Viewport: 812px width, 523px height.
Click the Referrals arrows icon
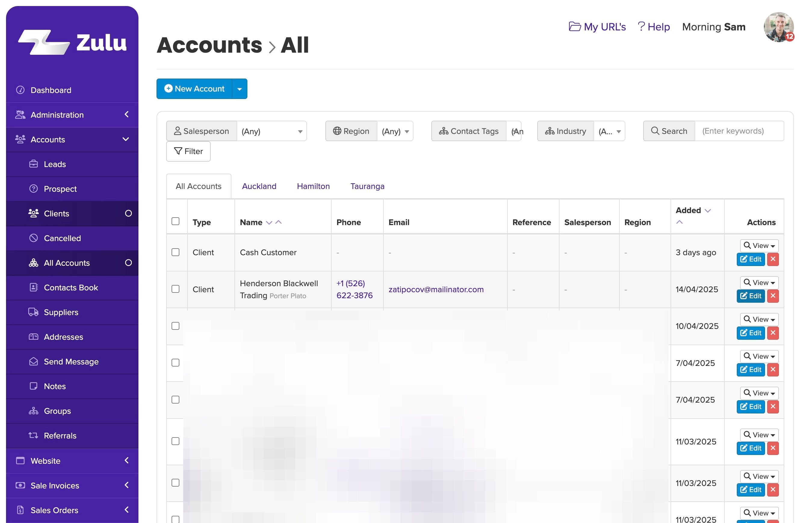click(33, 435)
